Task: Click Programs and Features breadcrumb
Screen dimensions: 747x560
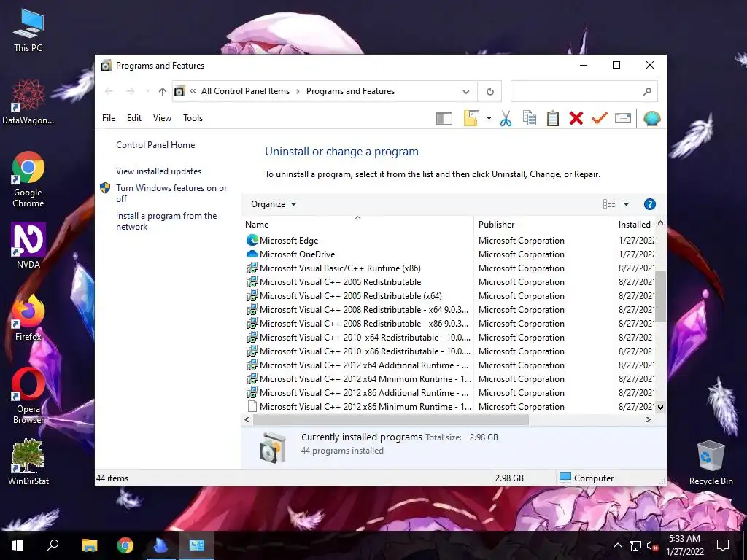Action: click(x=350, y=91)
